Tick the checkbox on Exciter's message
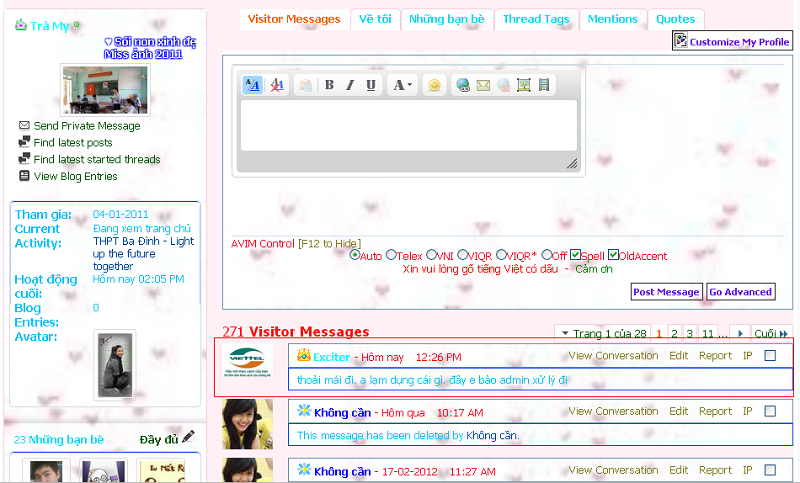 (x=770, y=355)
